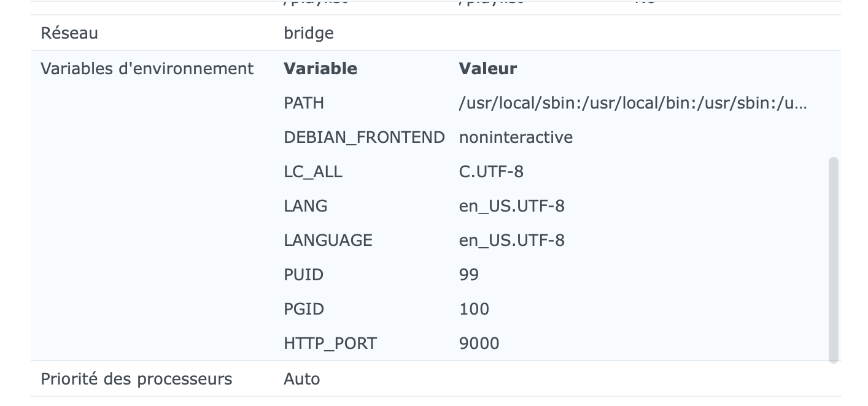This screenshot has height=406, width=868.
Task: Click the PGID value 100
Action: pyautogui.click(x=474, y=309)
